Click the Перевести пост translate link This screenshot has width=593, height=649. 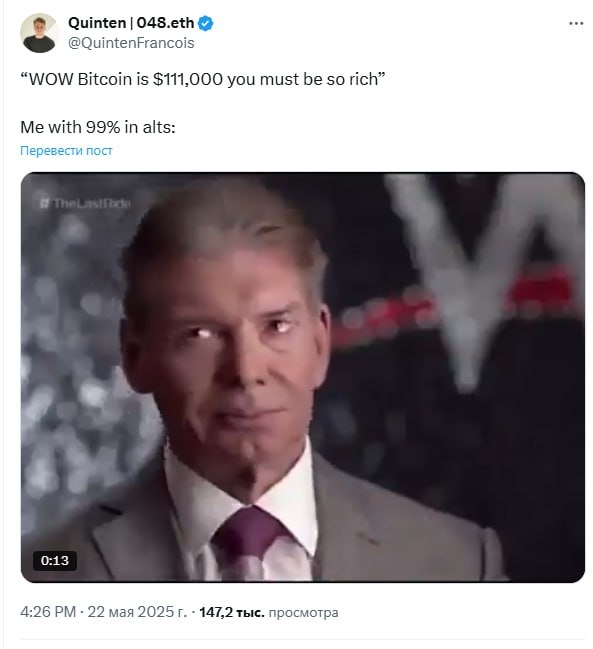pos(66,151)
